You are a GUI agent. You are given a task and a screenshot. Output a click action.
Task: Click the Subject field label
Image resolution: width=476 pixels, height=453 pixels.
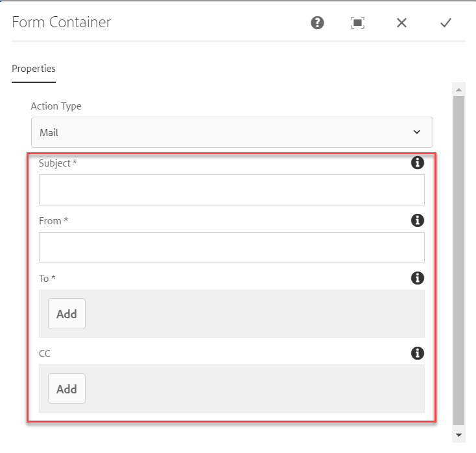(57, 163)
